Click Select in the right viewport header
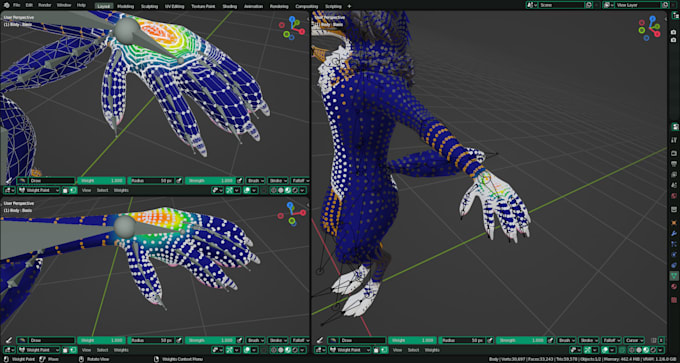 coord(413,350)
